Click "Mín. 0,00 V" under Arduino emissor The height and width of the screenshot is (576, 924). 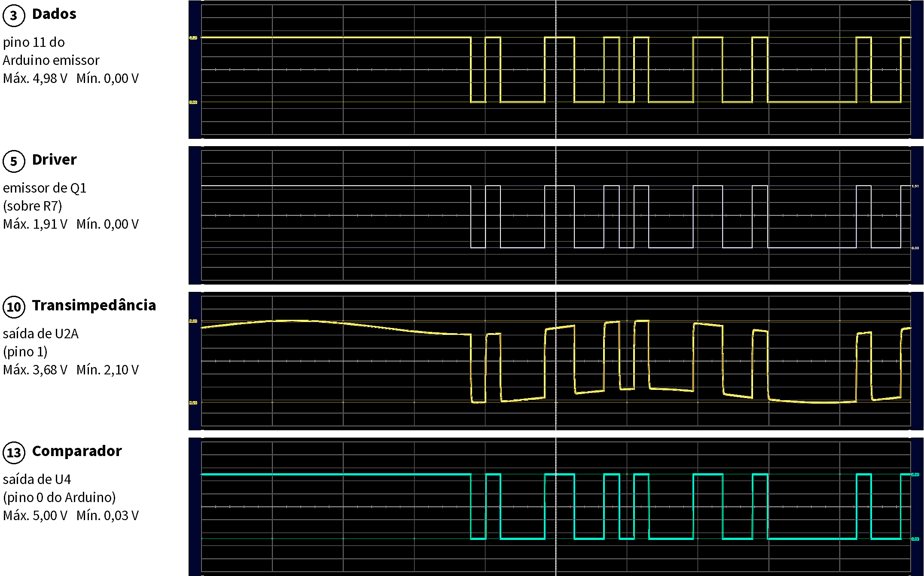point(107,79)
